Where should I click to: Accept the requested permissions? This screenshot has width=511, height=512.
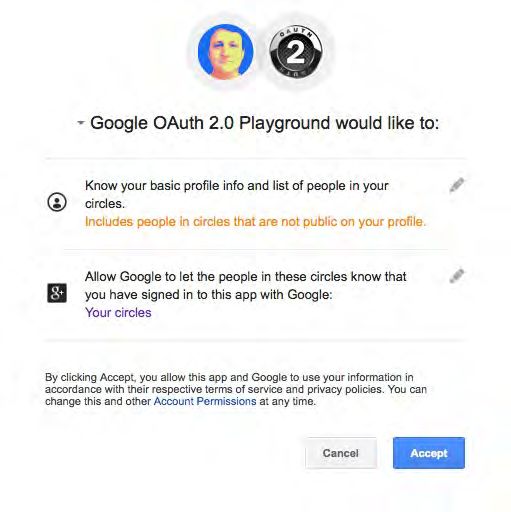429,453
